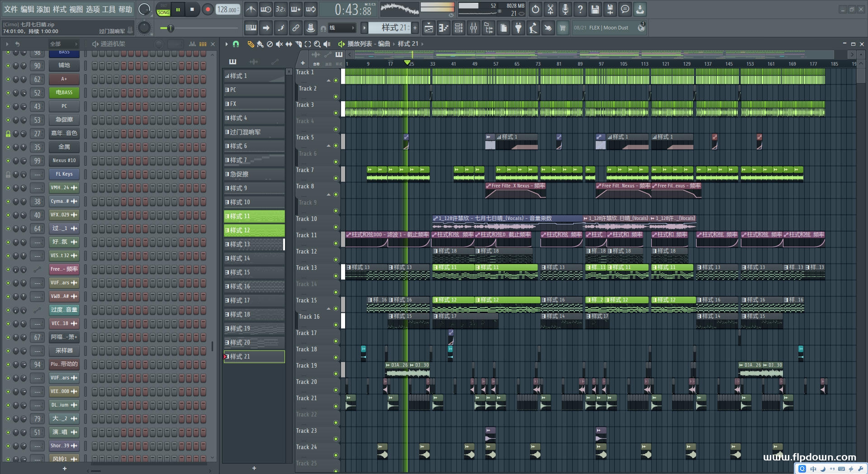The height and width of the screenshot is (474, 868).
Task: Select the zoom magnifier tool in playlist
Action: pos(317,44)
